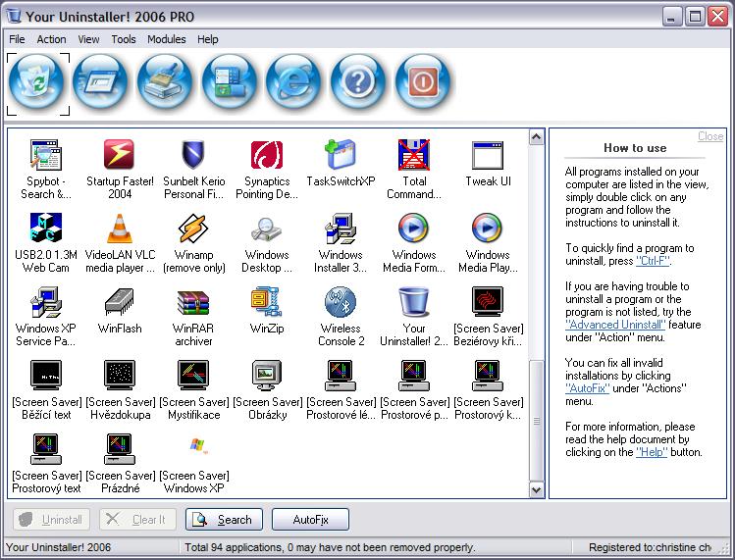Screen dimensions: 735x560
Task: Select USB2.0 1.3M Web Cam icon
Action: [x=46, y=228]
